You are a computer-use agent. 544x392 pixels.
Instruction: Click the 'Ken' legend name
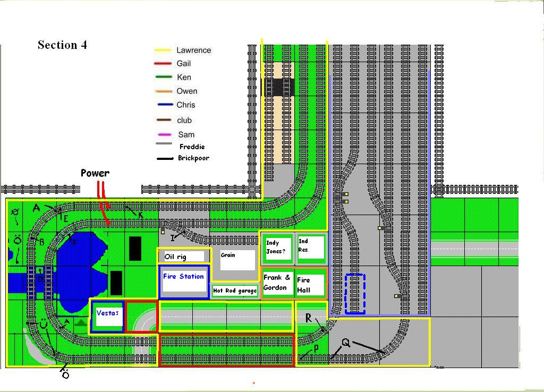pyautogui.click(x=184, y=77)
